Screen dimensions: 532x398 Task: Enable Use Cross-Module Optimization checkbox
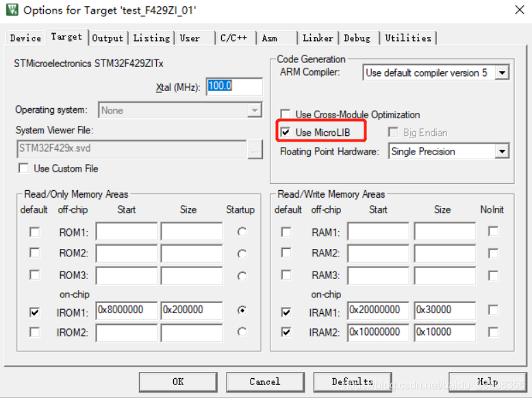(286, 114)
